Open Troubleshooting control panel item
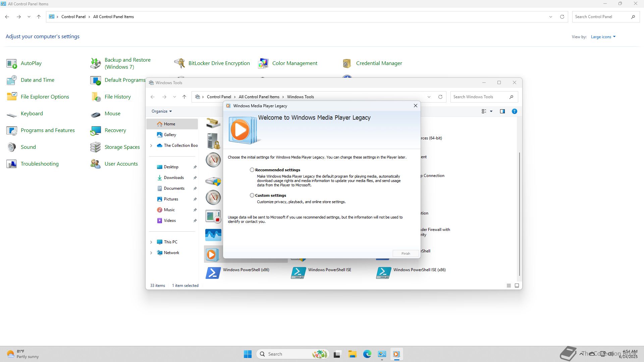 (40, 164)
